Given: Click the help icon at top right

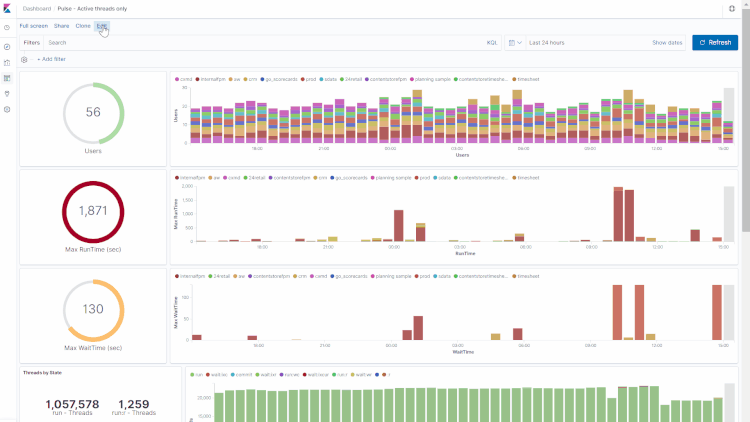Looking at the screenshot, I should (x=731, y=8).
